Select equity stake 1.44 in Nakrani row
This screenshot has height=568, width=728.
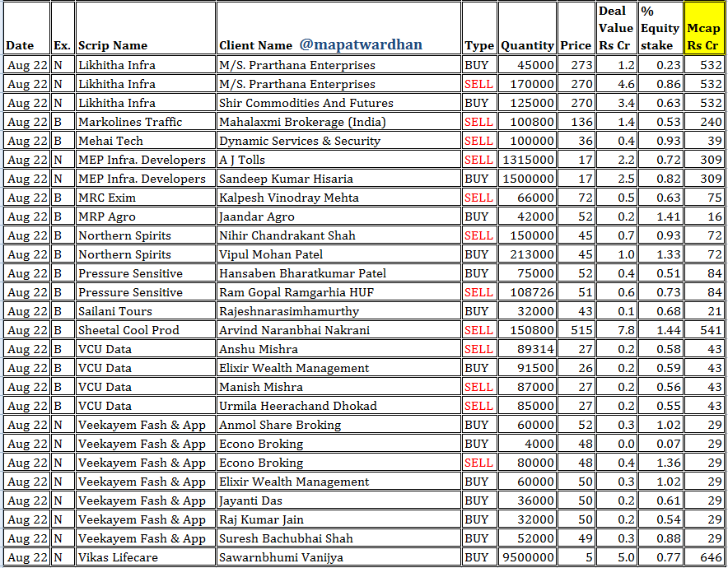(660, 330)
